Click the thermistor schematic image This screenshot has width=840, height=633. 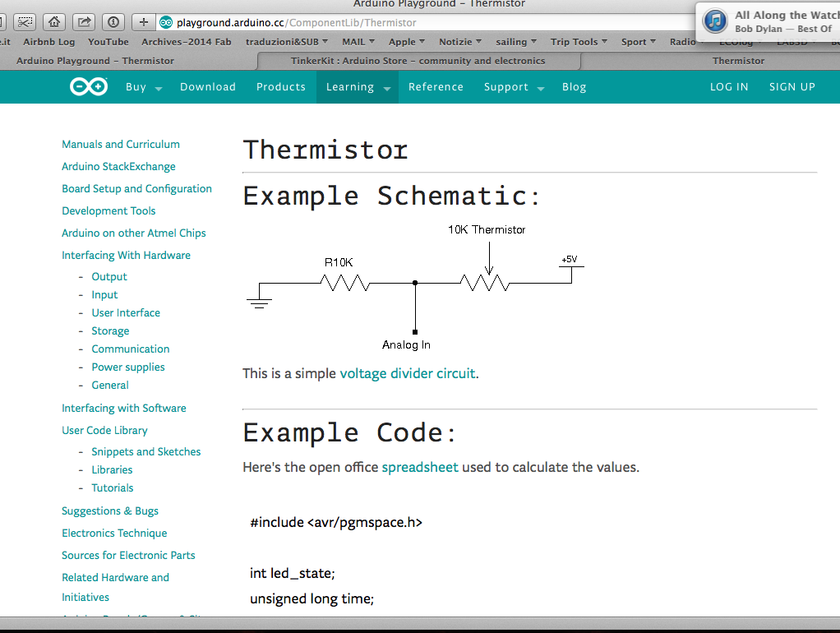[x=415, y=287]
